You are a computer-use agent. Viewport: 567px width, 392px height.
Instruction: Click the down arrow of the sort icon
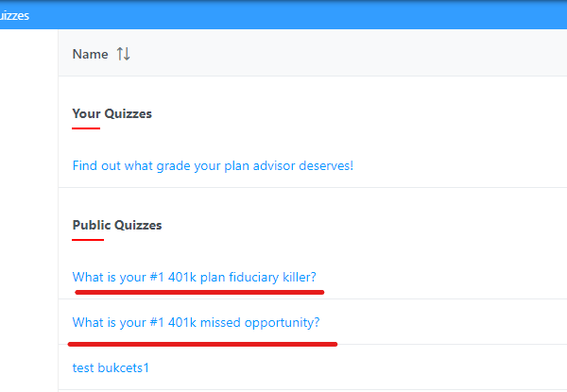[x=127, y=54]
